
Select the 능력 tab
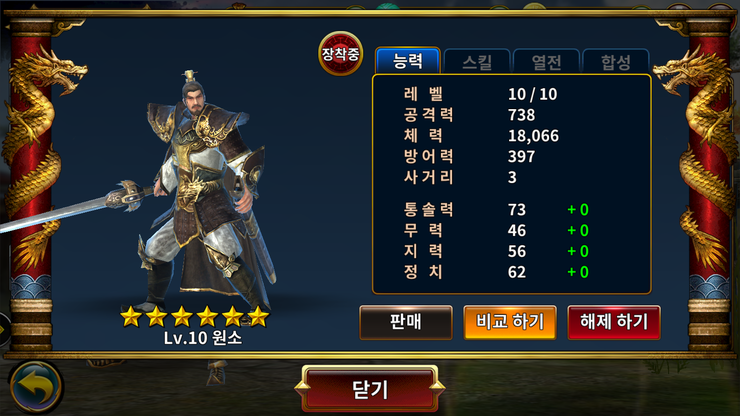[x=408, y=61]
